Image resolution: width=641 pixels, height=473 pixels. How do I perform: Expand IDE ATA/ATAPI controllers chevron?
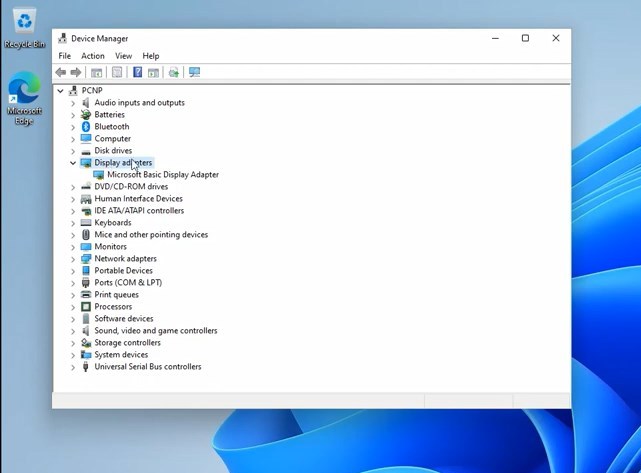[73, 211]
